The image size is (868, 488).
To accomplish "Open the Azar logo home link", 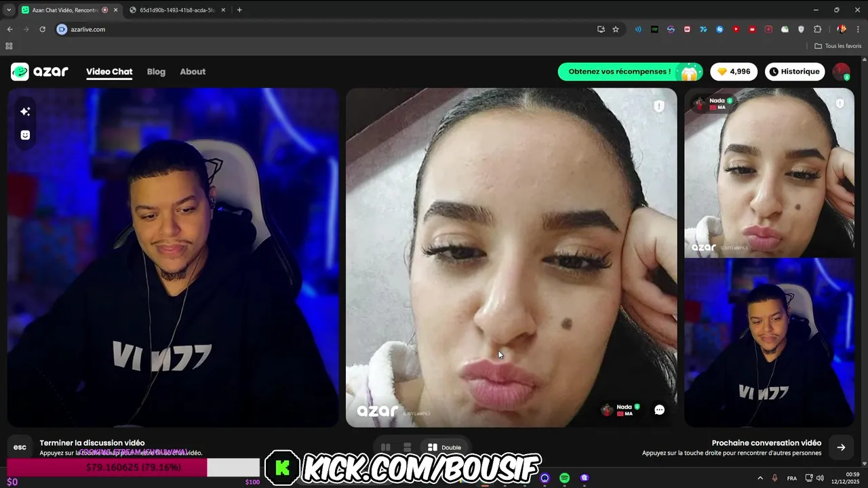I will (39, 71).
